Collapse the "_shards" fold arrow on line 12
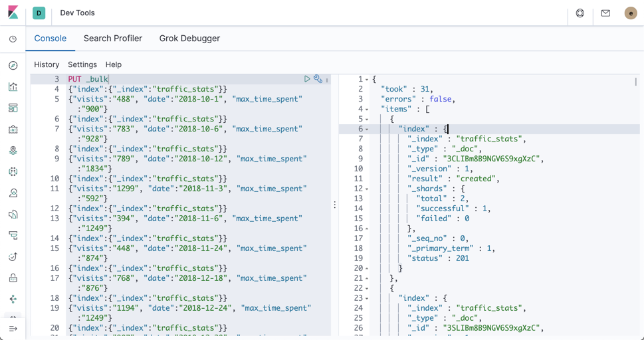 pos(367,189)
